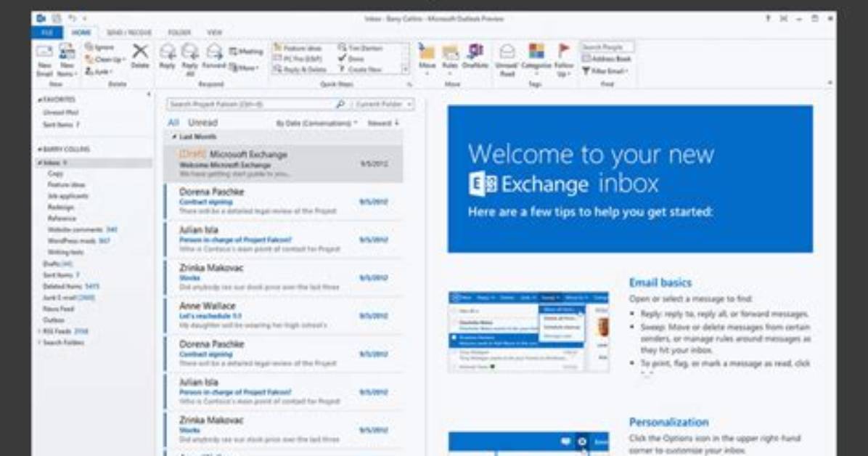Open the Move to folder menu
This screenshot has height=456, width=868.
(x=427, y=60)
